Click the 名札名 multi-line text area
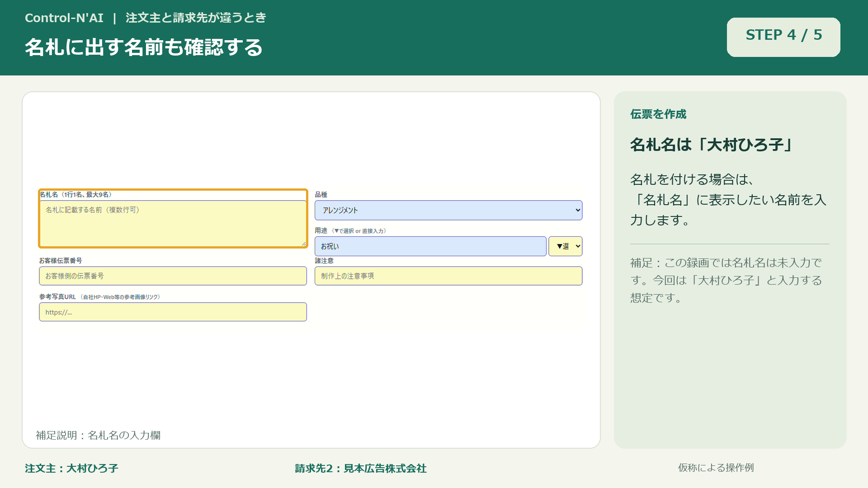This screenshot has height=488, width=868. pyautogui.click(x=173, y=224)
